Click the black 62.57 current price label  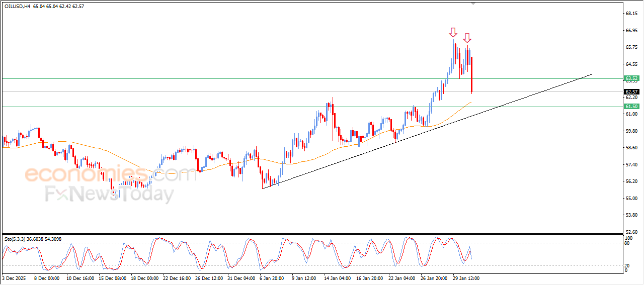631,92
